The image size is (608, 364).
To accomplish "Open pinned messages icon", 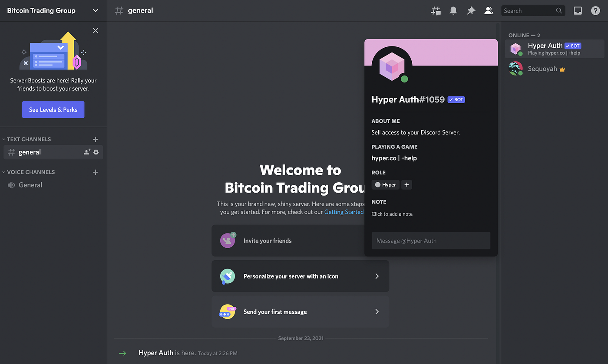I will (x=471, y=10).
